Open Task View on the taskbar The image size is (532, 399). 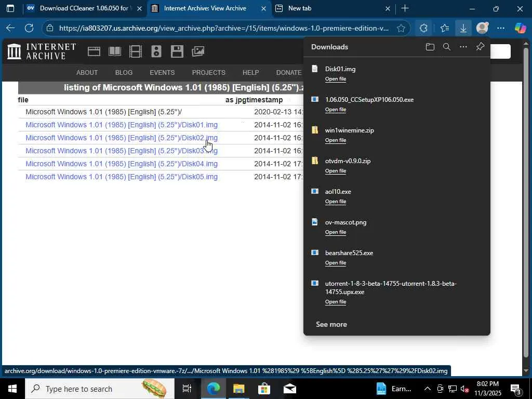(187, 389)
